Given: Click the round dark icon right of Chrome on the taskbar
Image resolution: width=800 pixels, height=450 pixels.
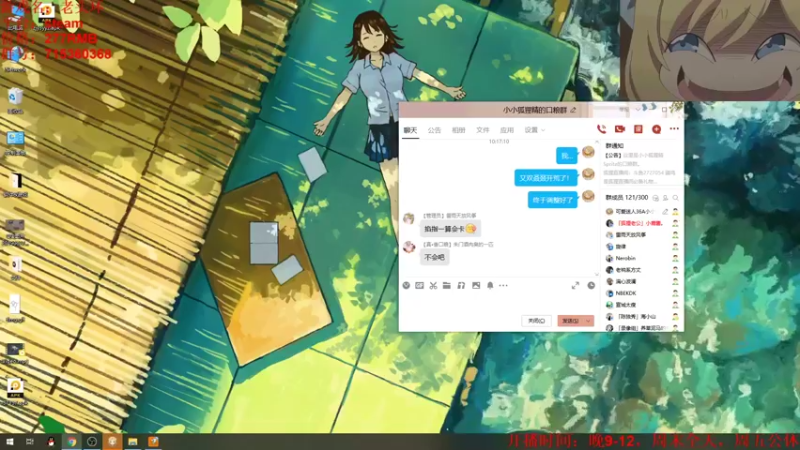Looking at the screenshot, I should (x=92, y=442).
